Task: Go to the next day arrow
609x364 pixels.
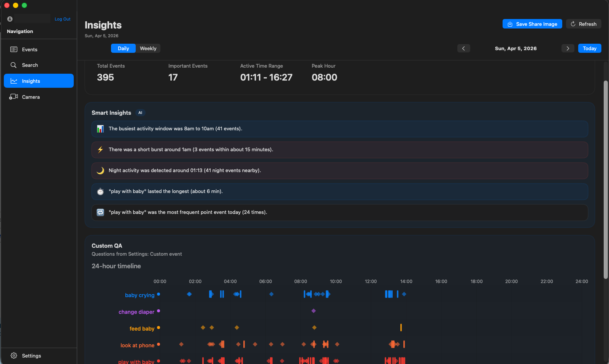Action: pos(568,48)
